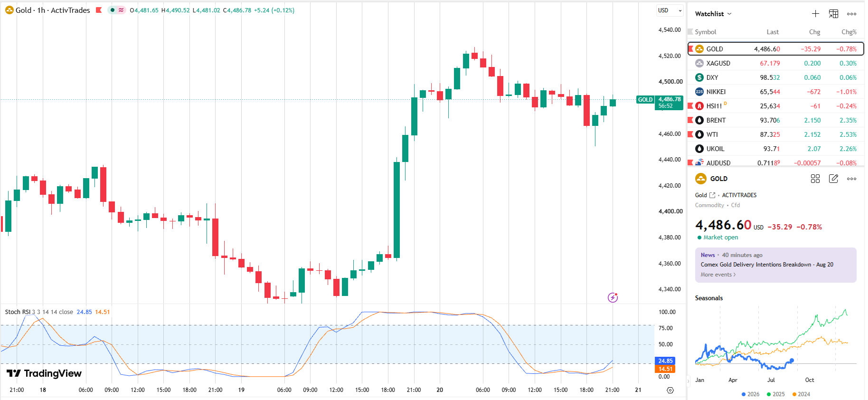The image size is (868, 400).
Task: Open chart time axis settings gear
Action: pos(670,390)
